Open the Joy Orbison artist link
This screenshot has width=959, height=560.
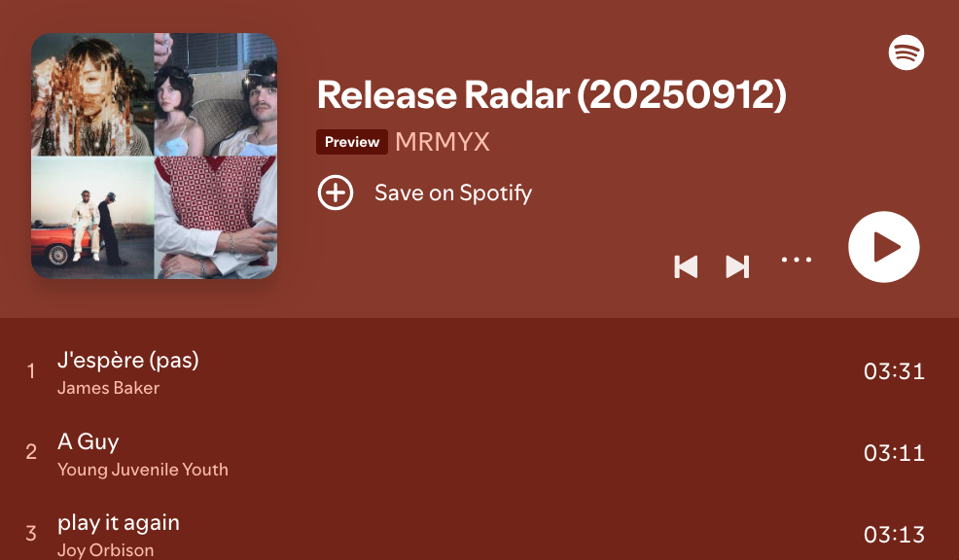pos(105,550)
